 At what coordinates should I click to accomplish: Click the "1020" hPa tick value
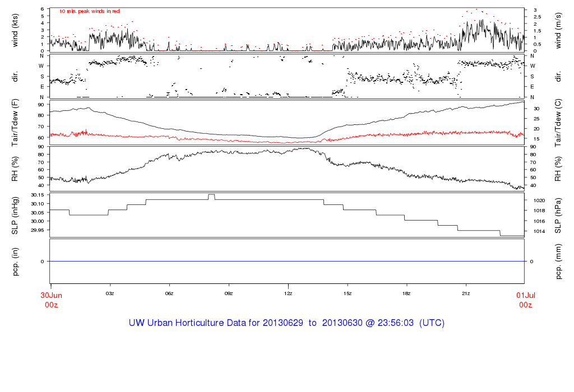tap(539, 200)
